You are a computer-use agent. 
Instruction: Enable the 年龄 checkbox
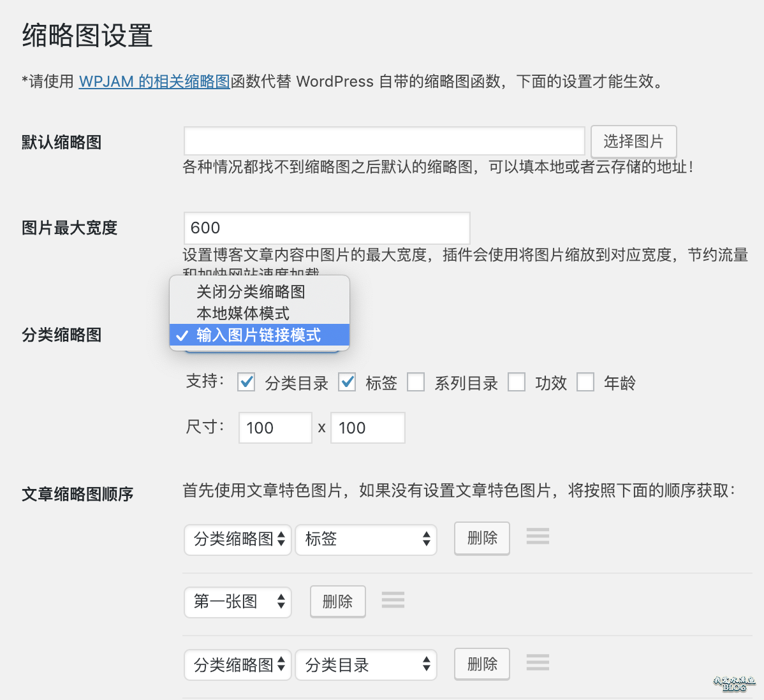pos(585,383)
